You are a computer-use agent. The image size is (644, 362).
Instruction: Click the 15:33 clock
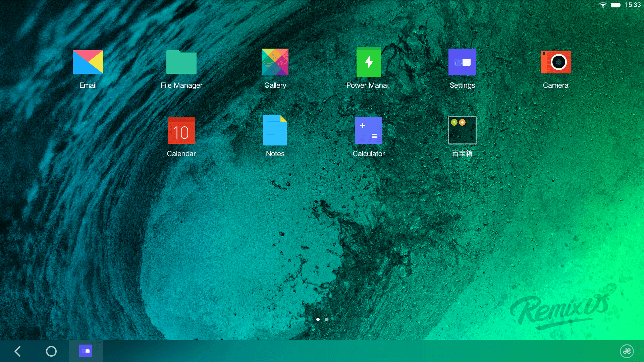click(x=633, y=5)
